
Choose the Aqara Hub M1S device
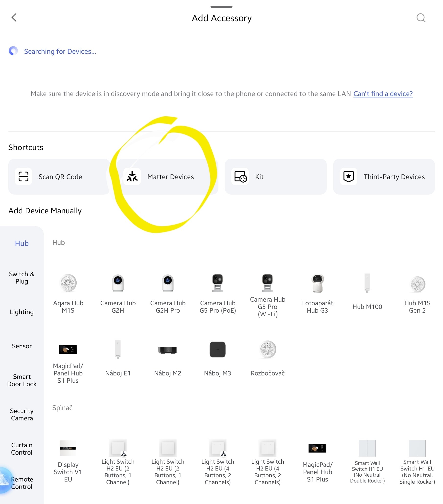point(68,293)
